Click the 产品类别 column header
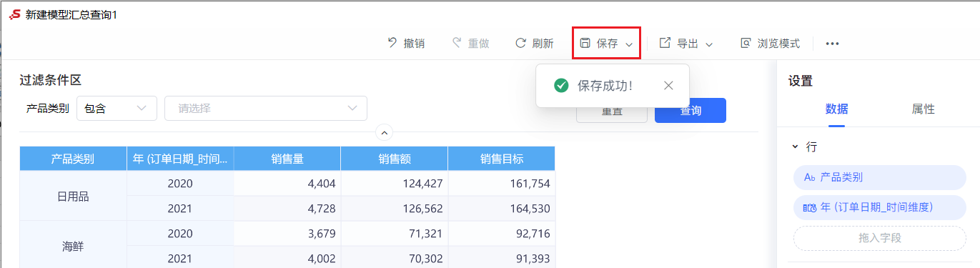This screenshot has width=980, height=268. 72,159
